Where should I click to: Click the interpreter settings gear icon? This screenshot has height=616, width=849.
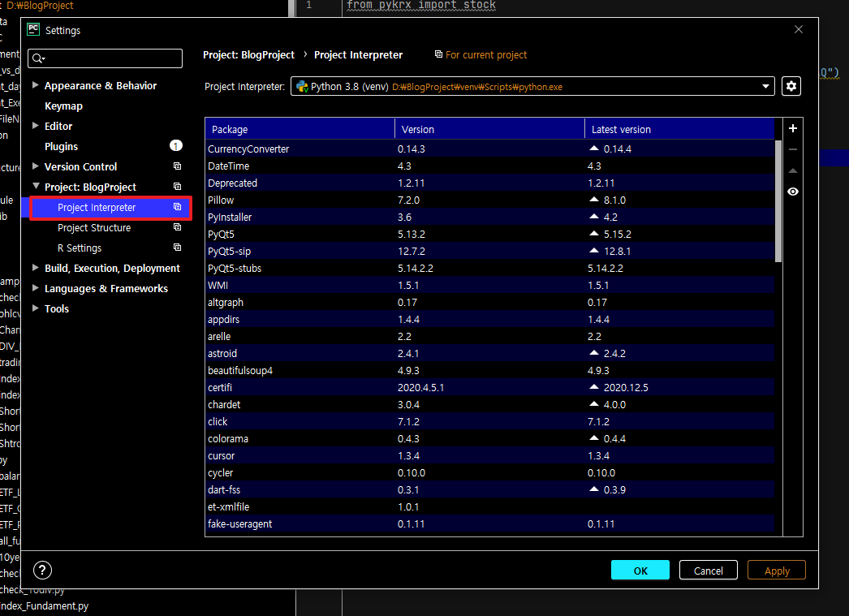[791, 86]
